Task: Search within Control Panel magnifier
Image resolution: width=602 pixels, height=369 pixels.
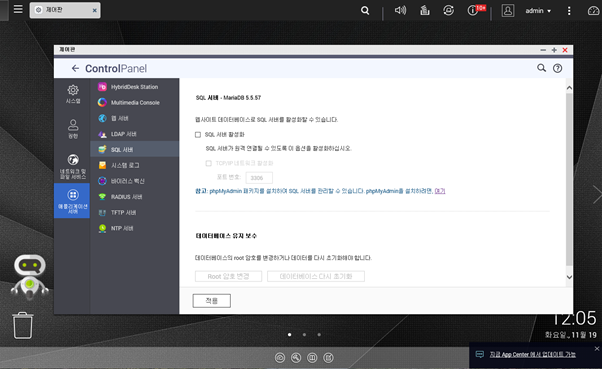Action: [541, 68]
